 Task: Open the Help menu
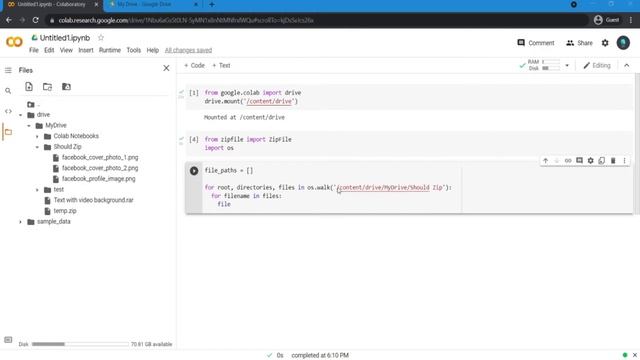click(153, 50)
